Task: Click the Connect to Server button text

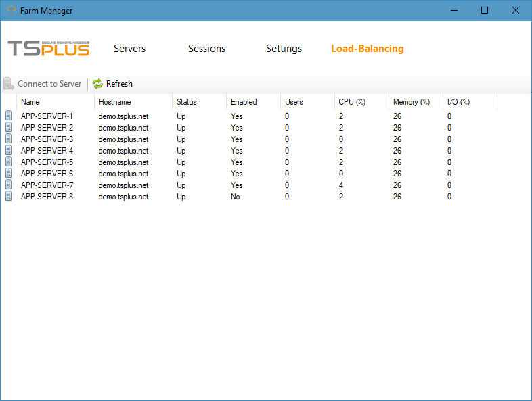Action: pos(49,84)
